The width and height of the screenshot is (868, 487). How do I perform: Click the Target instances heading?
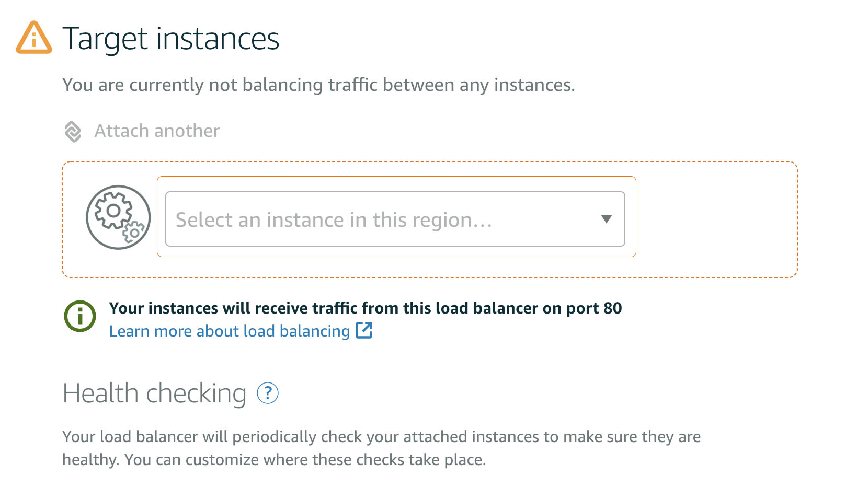coord(171,39)
